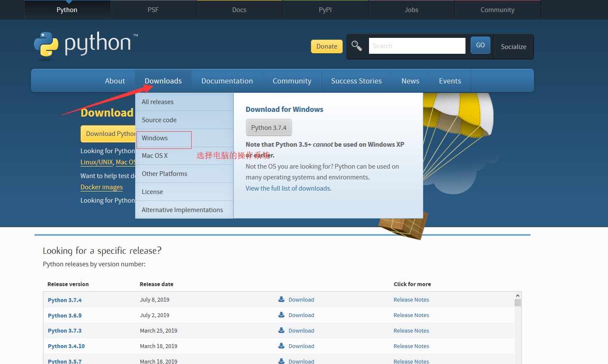
Task: Open the Linux/UNIX link
Action: [96, 162]
